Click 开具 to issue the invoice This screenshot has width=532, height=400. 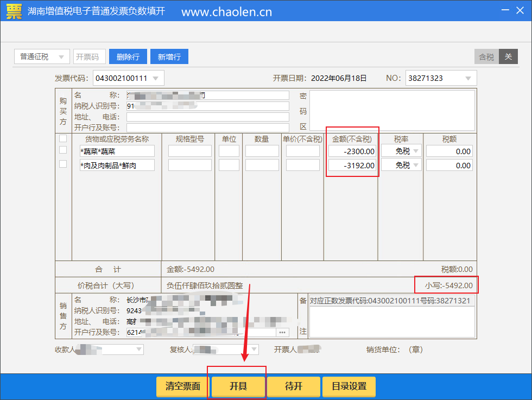(x=238, y=386)
